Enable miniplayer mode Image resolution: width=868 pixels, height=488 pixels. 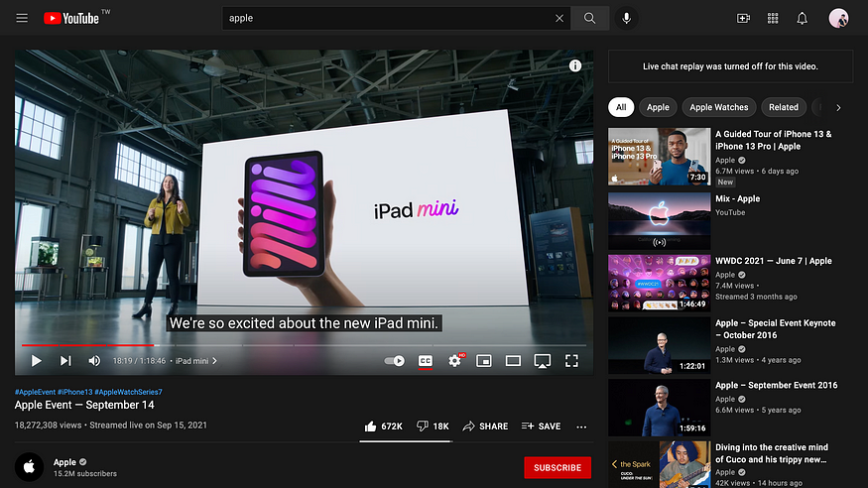pyautogui.click(x=484, y=361)
